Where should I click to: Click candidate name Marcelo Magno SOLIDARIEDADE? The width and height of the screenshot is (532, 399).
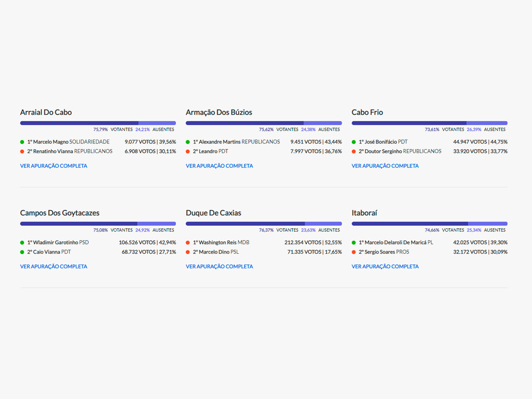click(x=68, y=142)
